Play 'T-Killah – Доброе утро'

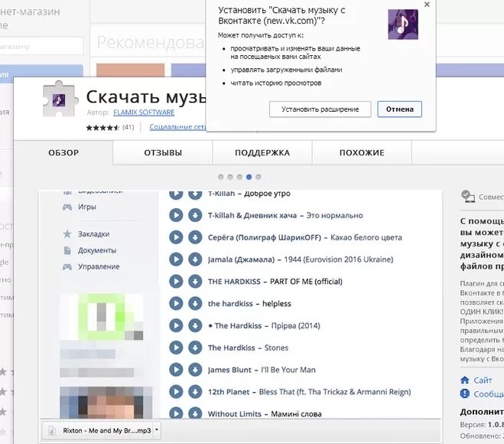[x=176, y=195]
